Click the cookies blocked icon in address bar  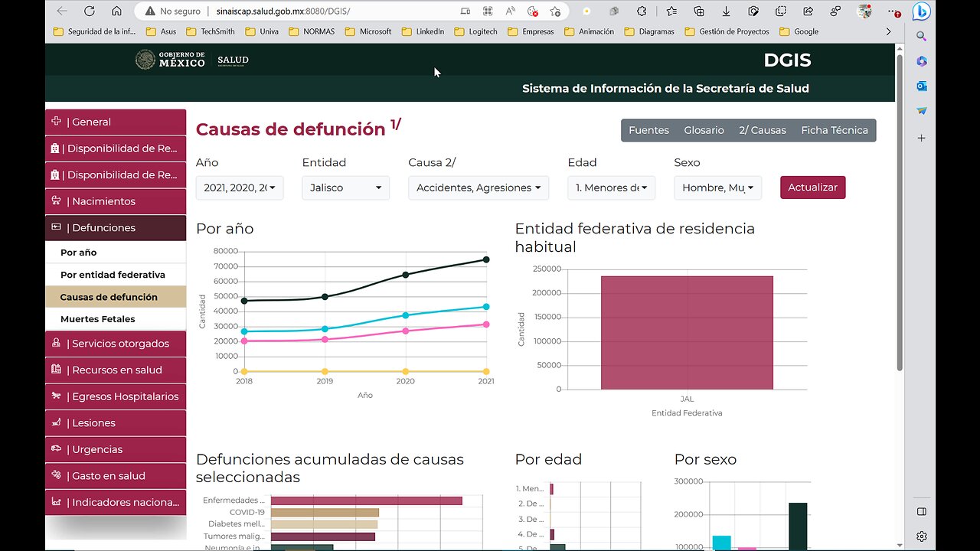click(x=533, y=11)
